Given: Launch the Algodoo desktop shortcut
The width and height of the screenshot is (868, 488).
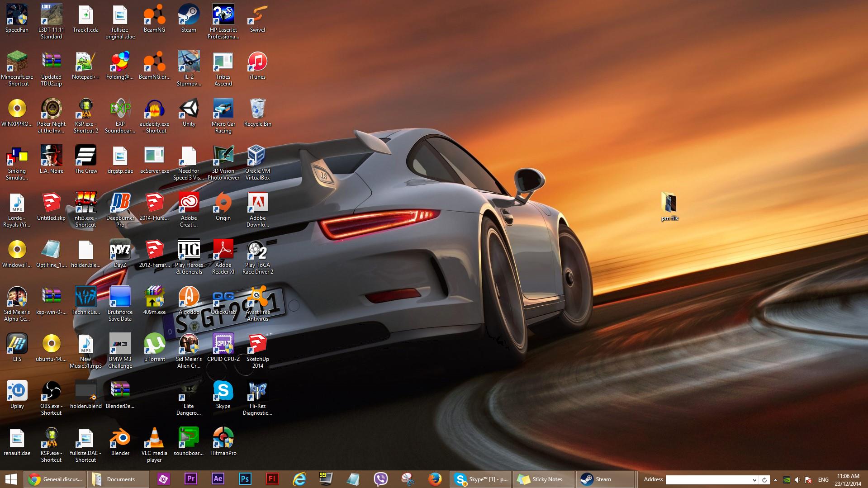Looking at the screenshot, I should pos(189,301).
